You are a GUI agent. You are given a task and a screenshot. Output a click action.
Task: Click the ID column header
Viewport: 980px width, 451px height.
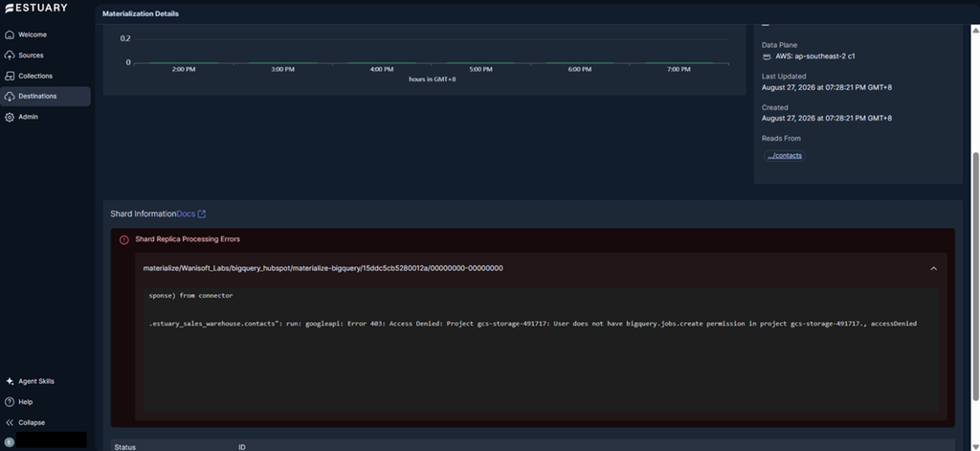point(242,447)
